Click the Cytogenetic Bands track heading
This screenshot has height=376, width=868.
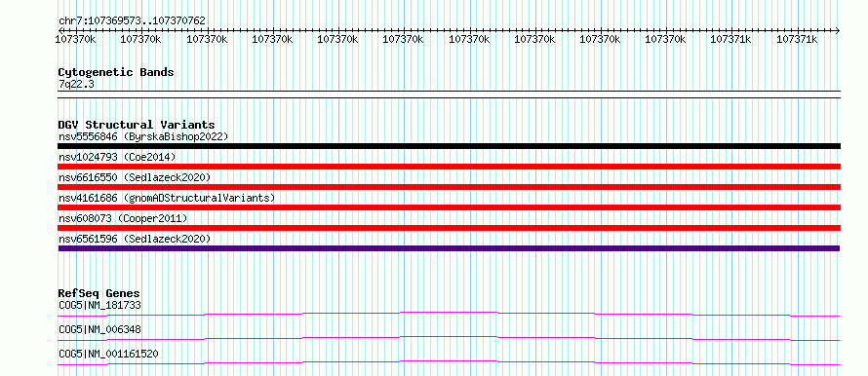pos(116,72)
